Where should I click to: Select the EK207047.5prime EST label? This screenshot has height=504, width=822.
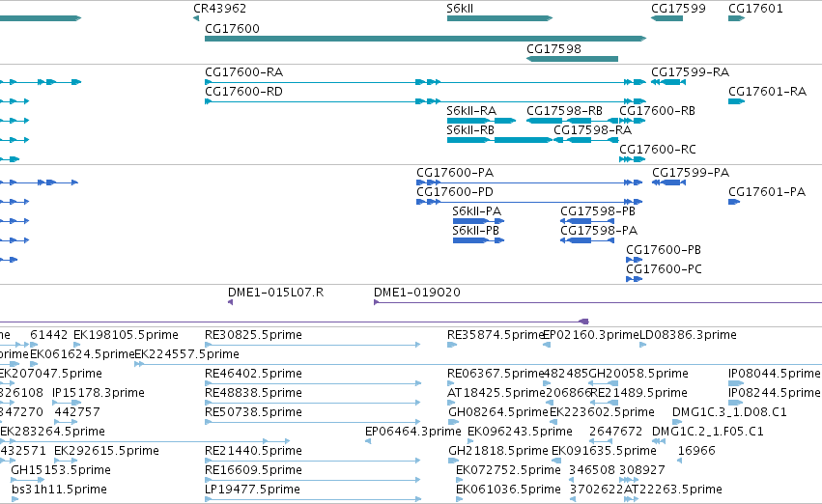(x=51, y=374)
